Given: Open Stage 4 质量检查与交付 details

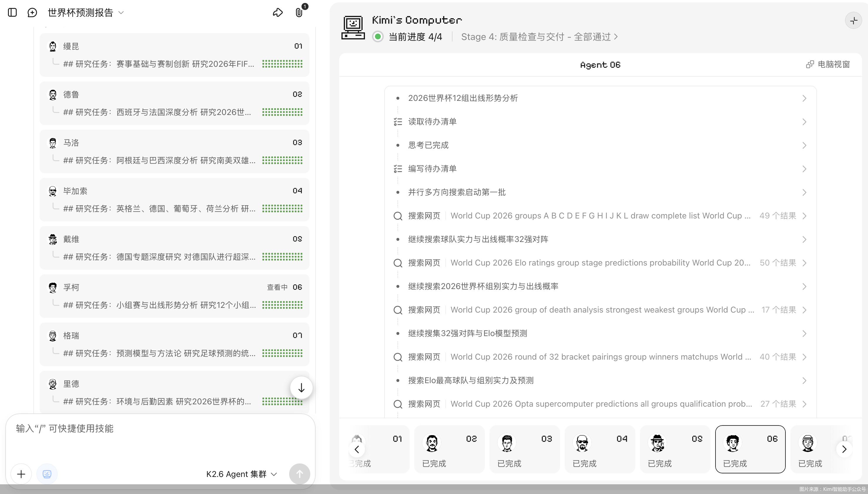Looking at the screenshot, I should point(539,37).
